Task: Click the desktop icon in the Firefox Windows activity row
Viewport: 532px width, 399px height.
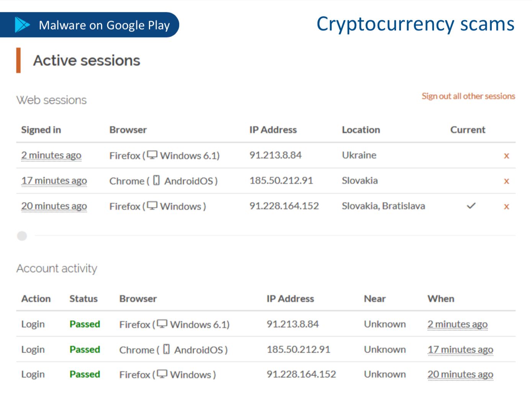Action: pyautogui.click(x=162, y=374)
